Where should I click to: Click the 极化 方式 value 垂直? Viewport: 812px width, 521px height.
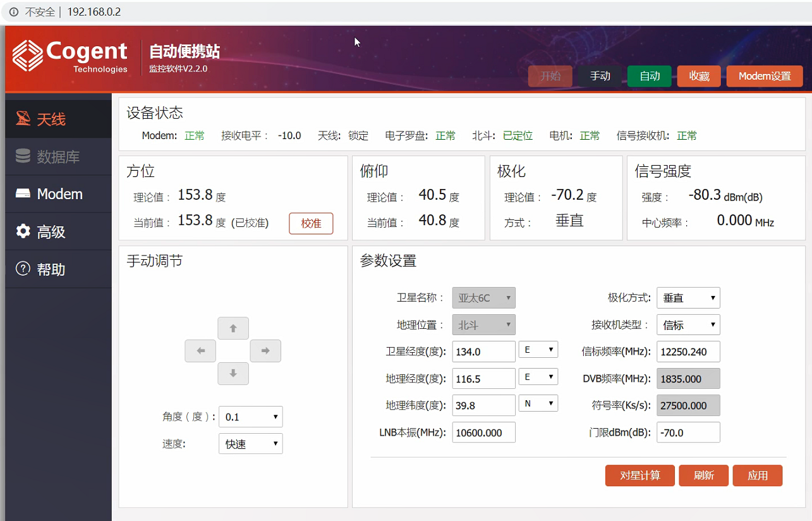[569, 220]
